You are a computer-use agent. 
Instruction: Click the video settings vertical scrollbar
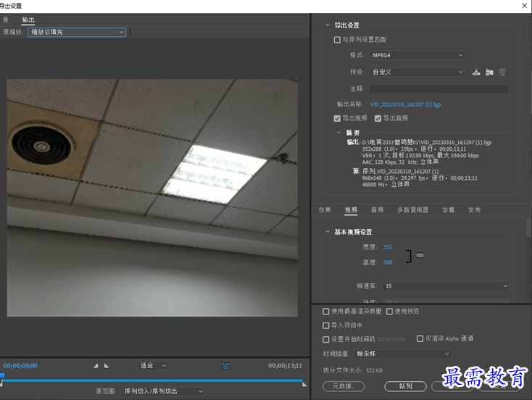coord(528,227)
